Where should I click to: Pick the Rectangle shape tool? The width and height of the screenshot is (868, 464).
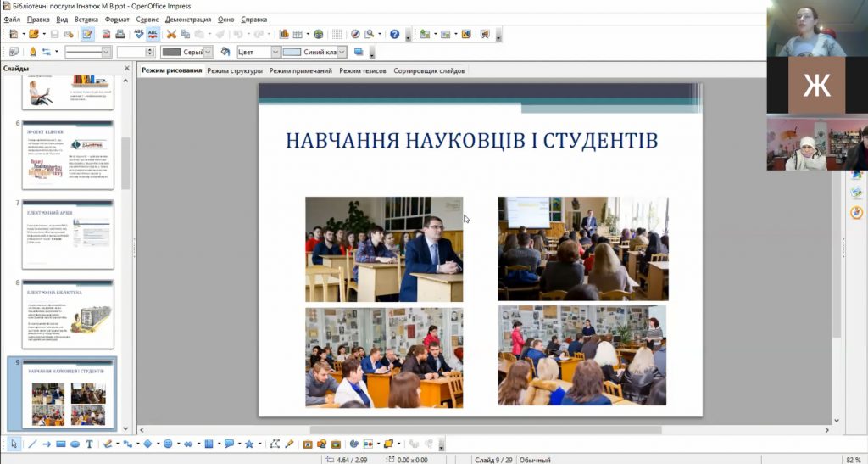tap(61, 444)
